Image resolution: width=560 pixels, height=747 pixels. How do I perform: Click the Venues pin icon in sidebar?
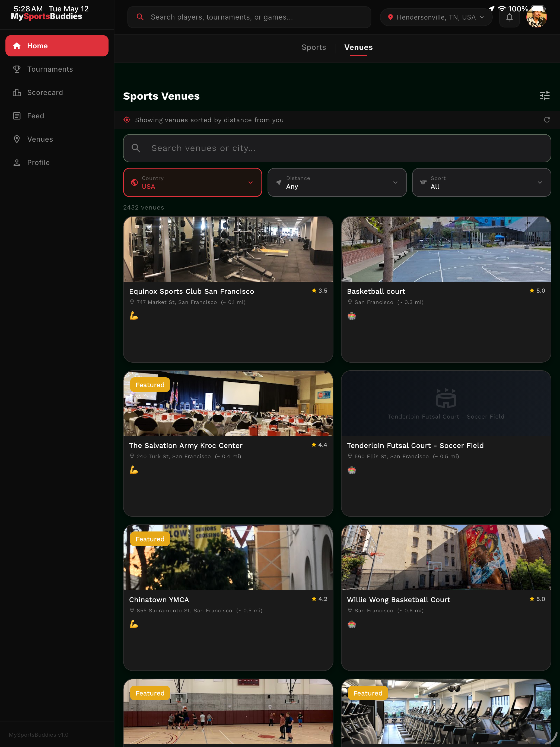[17, 139]
